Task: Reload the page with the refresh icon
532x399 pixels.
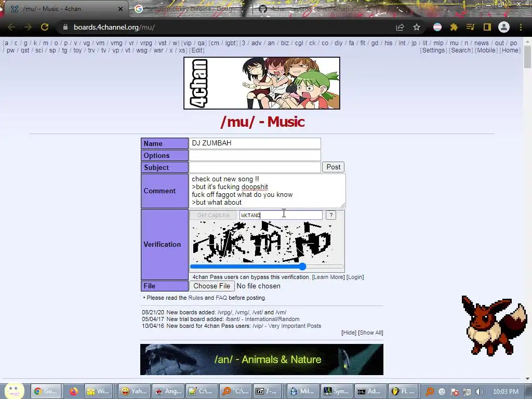Action: [45, 27]
